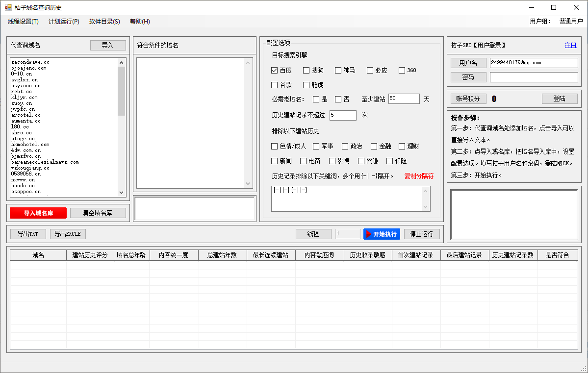The height and width of the screenshot is (373, 588).
Task: Click the domain list scroll up arrow
Action: point(121,63)
